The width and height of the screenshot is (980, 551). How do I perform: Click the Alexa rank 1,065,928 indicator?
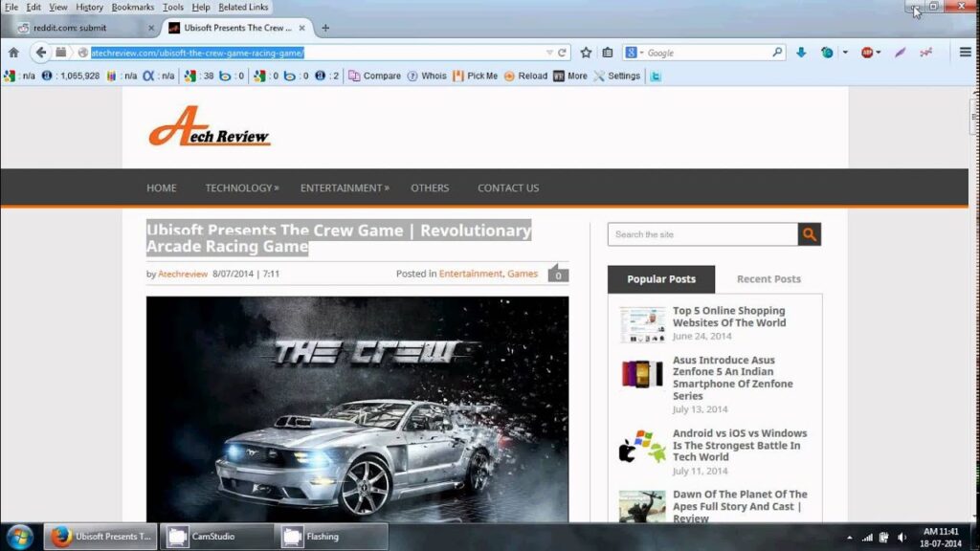[71, 76]
